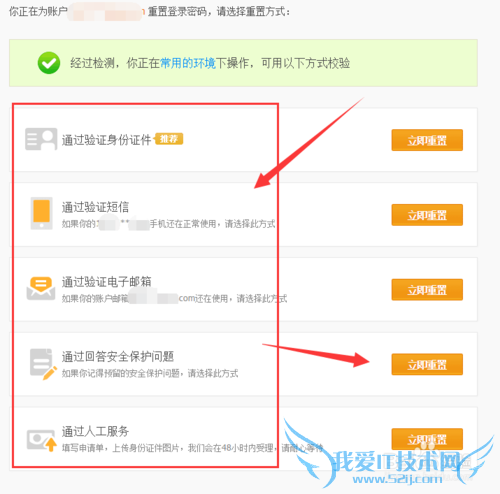Click the orange 推荐 recommended badge
Screen dimensions: 500x494
point(169,139)
